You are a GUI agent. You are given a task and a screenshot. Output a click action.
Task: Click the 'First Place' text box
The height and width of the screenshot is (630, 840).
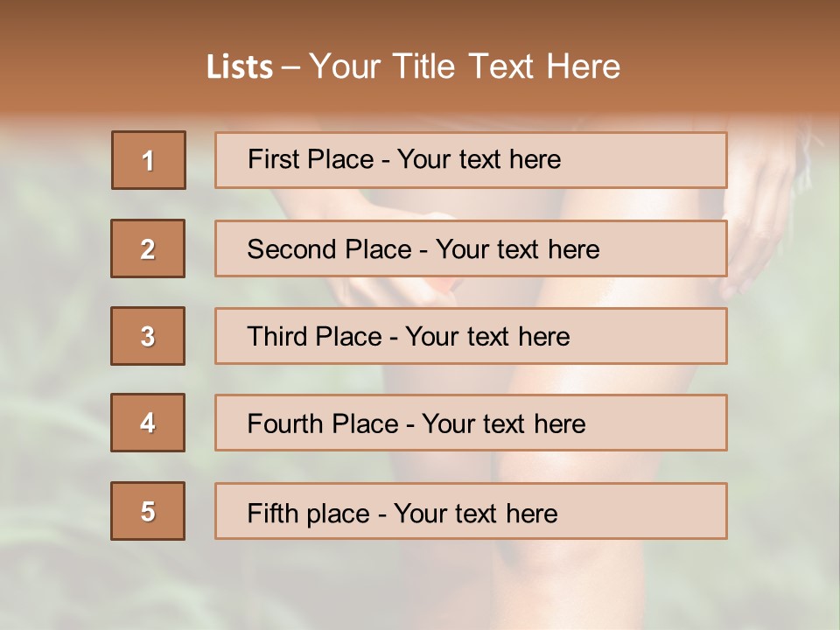(x=471, y=160)
